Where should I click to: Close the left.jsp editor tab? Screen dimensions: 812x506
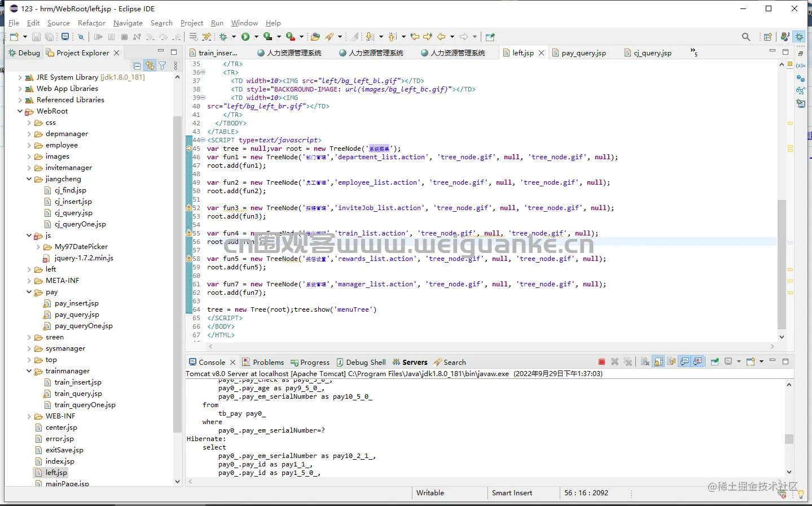pos(541,53)
